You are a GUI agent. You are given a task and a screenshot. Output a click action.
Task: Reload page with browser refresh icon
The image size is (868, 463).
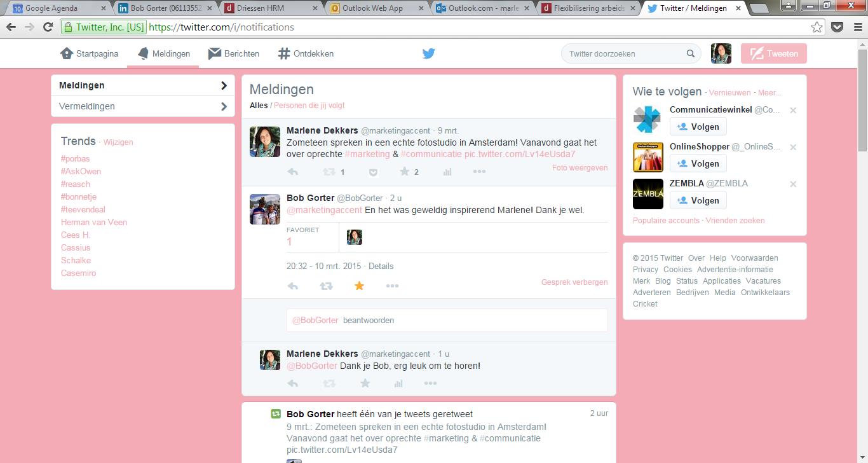click(48, 27)
